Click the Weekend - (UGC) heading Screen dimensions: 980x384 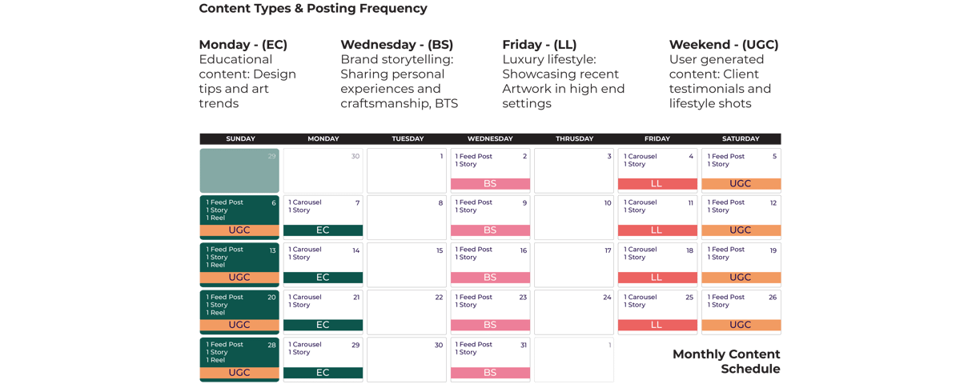[724, 45]
